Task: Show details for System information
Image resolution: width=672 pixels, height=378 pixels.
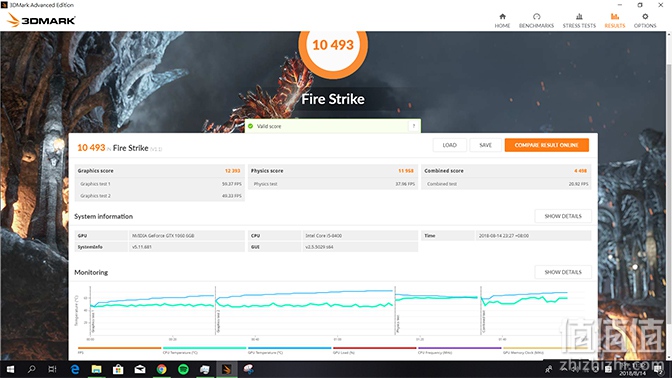Action: click(563, 216)
